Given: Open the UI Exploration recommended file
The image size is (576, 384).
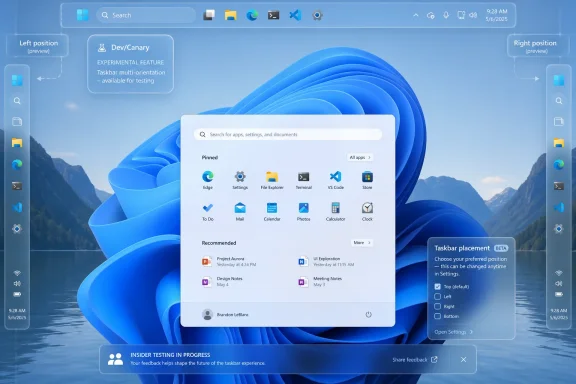Looking at the screenshot, I should (326, 261).
